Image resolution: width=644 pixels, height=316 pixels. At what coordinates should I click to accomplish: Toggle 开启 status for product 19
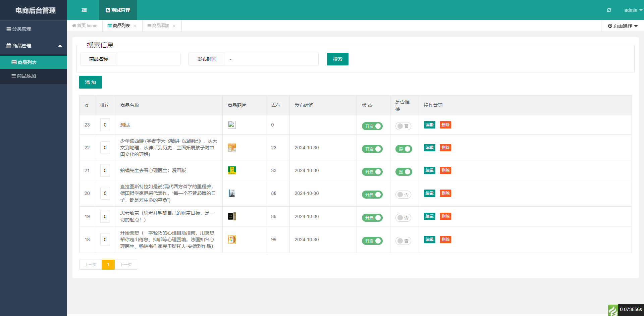pyautogui.click(x=372, y=218)
